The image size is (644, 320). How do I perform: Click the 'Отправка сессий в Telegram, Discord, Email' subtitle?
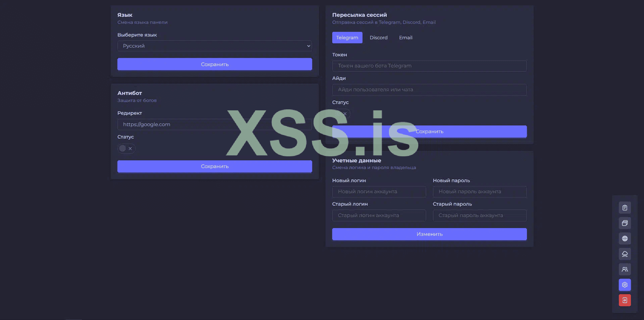[x=384, y=22]
